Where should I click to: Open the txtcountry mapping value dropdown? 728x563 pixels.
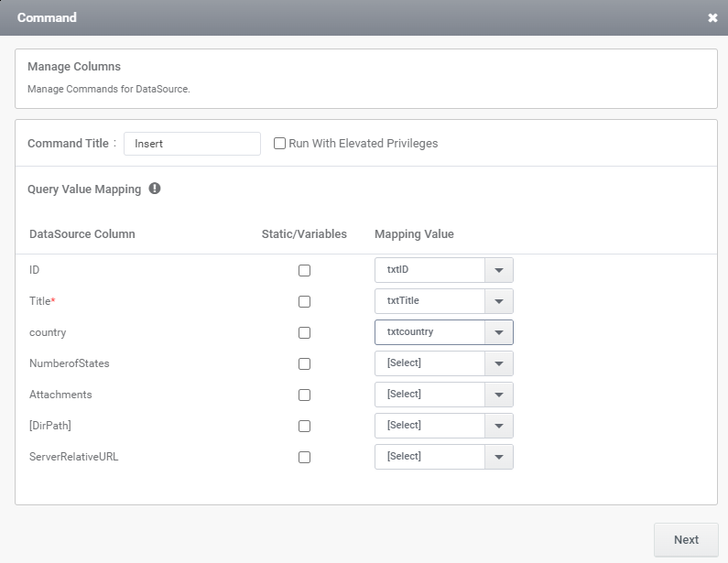[x=444, y=332]
